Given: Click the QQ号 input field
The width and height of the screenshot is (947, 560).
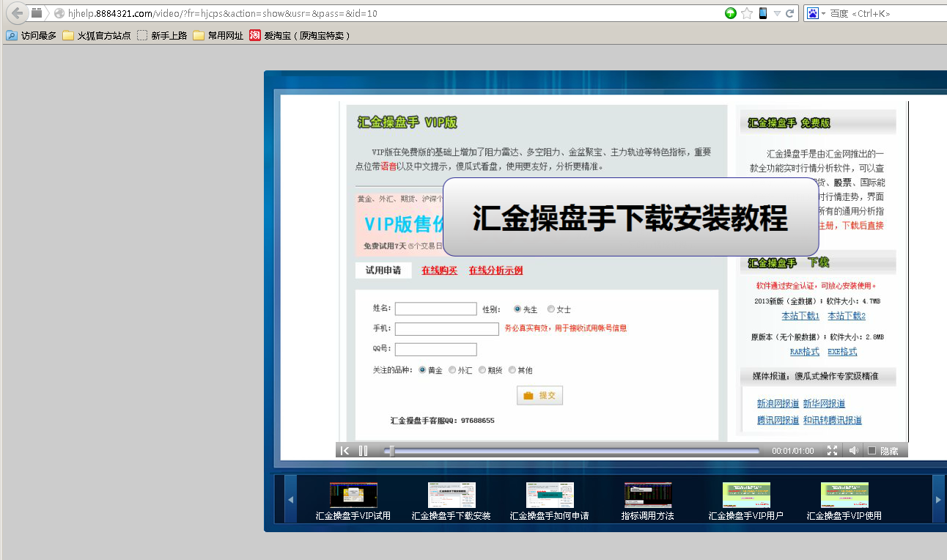Looking at the screenshot, I should pos(435,350).
